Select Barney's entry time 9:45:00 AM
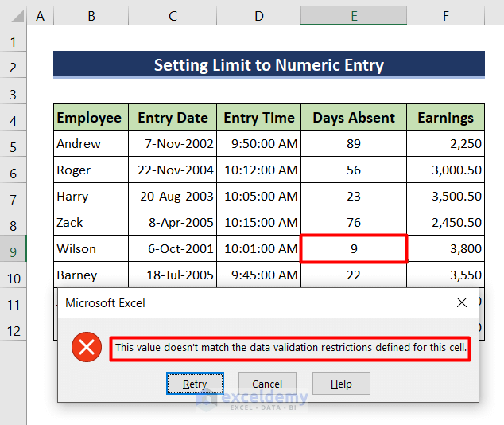This screenshot has height=425, width=504. pyautogui.click(x=258, y=275)
